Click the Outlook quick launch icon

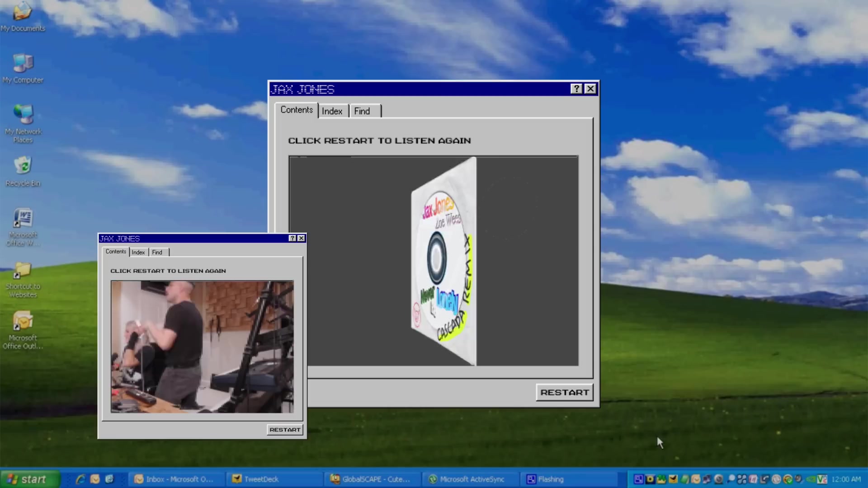tap(95, 479)
